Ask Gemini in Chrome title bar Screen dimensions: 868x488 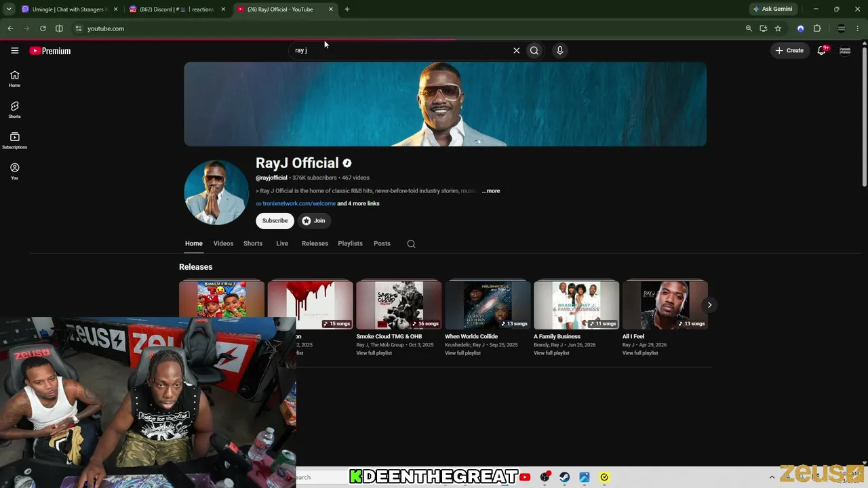click(x=772, y=9)
